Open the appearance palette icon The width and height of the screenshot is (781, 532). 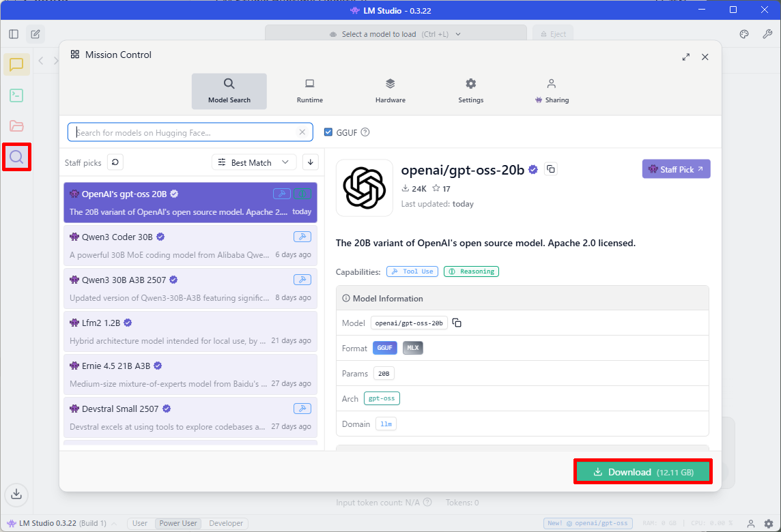(744, 34)
